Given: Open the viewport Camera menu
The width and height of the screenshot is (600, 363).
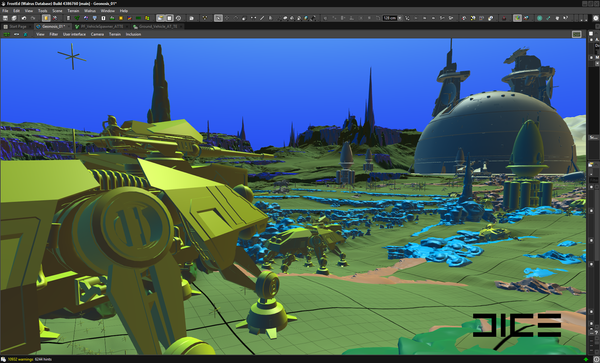Looking at the screenshot, I should 97,34.
